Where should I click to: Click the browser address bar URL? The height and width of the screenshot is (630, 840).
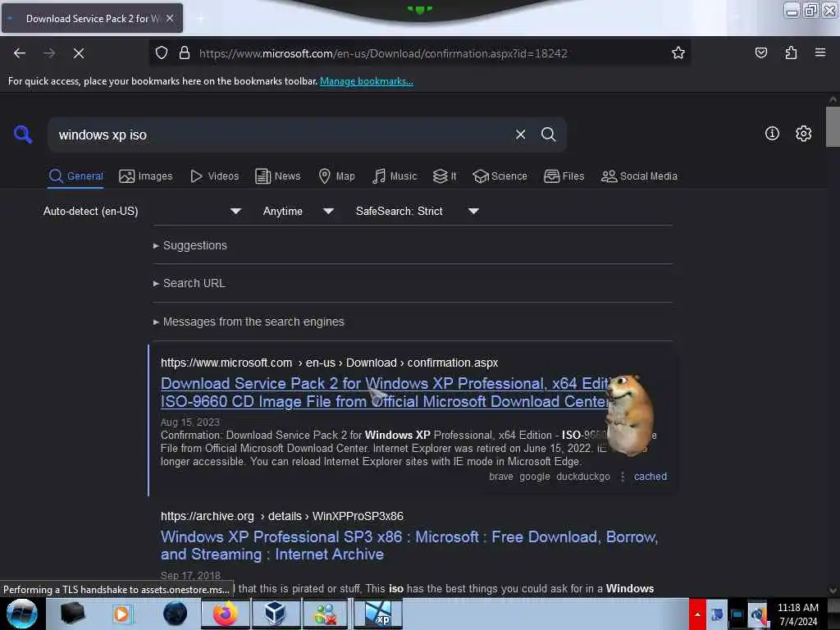(383, 53)
